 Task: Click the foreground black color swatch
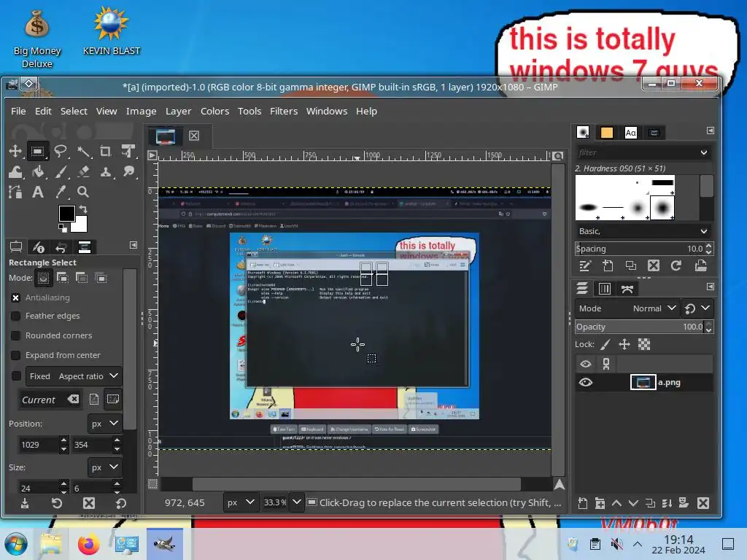(66, 212)
